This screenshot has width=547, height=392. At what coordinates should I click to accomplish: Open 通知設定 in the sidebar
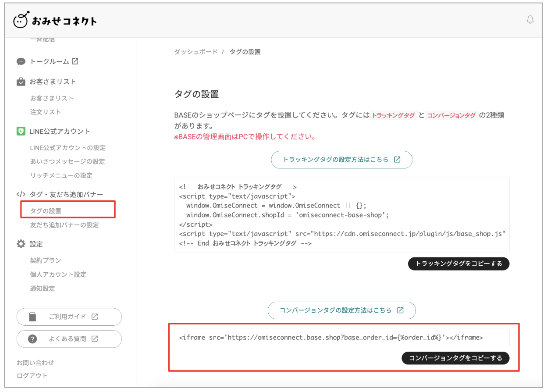pyautogui.click(x=43, y=289)
